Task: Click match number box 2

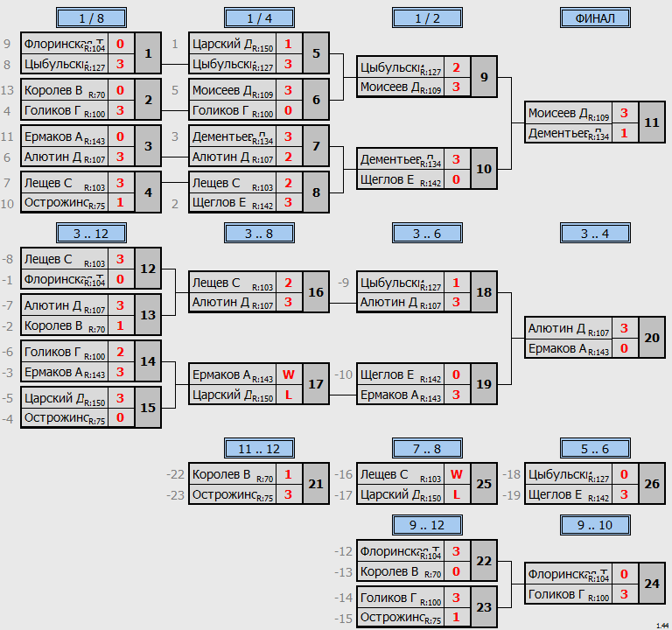Action: click(148, 100)
